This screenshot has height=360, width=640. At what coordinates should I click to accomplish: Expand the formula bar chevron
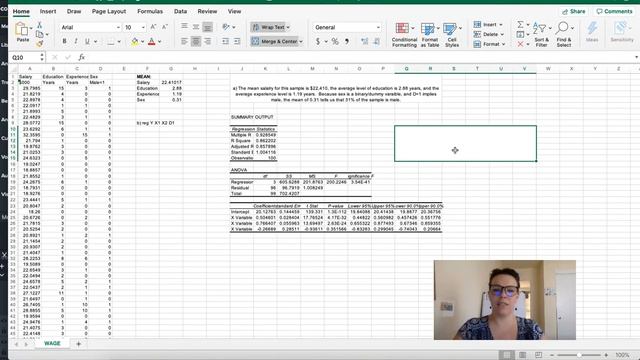pos(636,57)
